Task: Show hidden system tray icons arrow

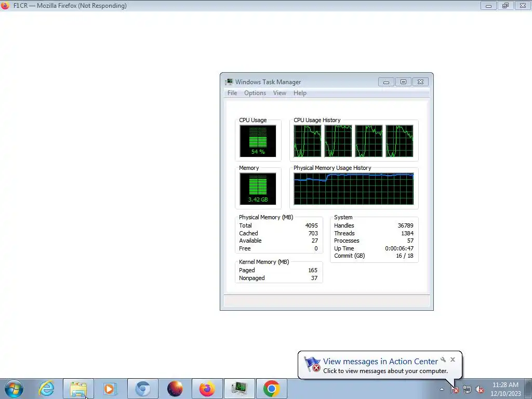Action: pos(442,390)
